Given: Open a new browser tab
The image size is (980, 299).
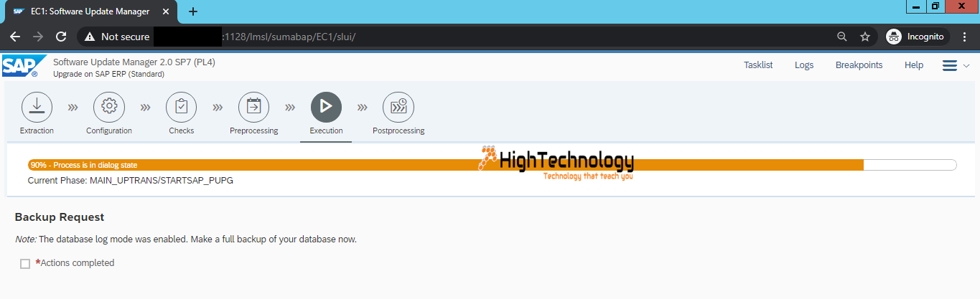Looking at the screenshot, I should click(x=193, y=11).
